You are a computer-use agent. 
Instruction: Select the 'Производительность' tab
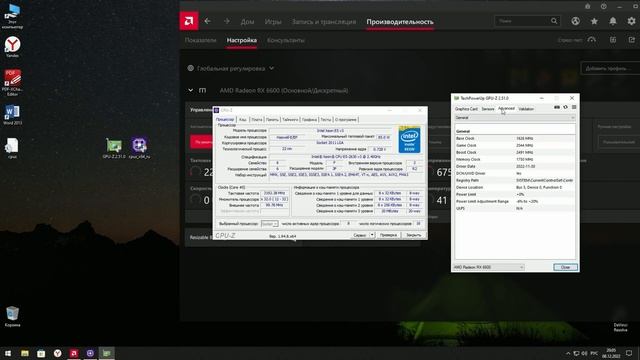click(400, 22)
